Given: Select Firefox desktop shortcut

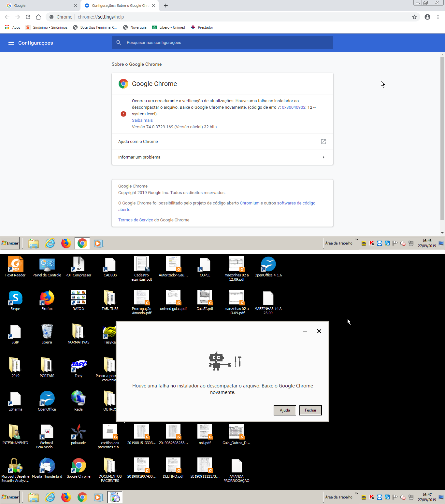Looking at the screenshot, I should coord(47,301).
